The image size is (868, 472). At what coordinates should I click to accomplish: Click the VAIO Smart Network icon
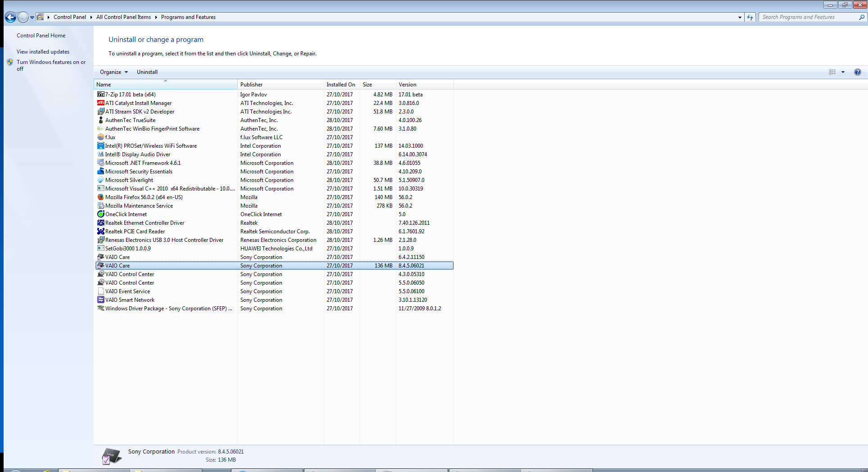click(100, 300)
